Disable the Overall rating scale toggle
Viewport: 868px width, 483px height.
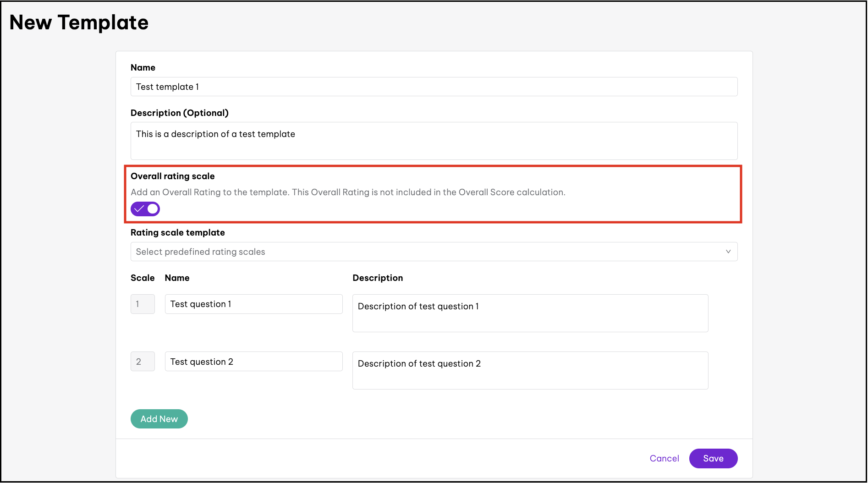pos(145,209)
